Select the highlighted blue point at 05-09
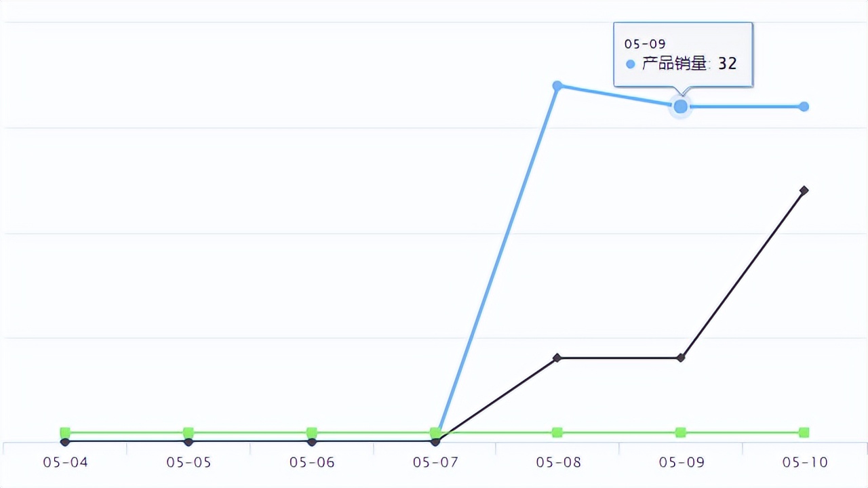Image resolution: width=868 pixels, height=488 pixels. click(x=681, y=106)
